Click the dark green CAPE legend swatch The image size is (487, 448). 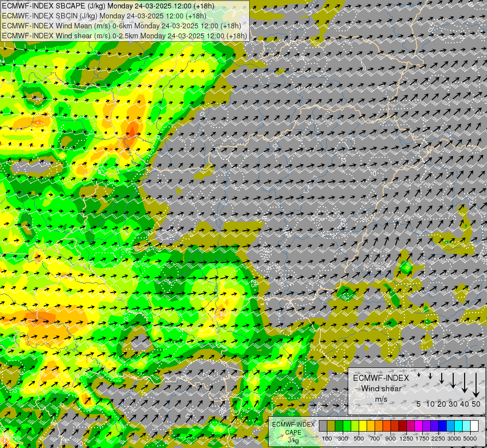point(339,426)
